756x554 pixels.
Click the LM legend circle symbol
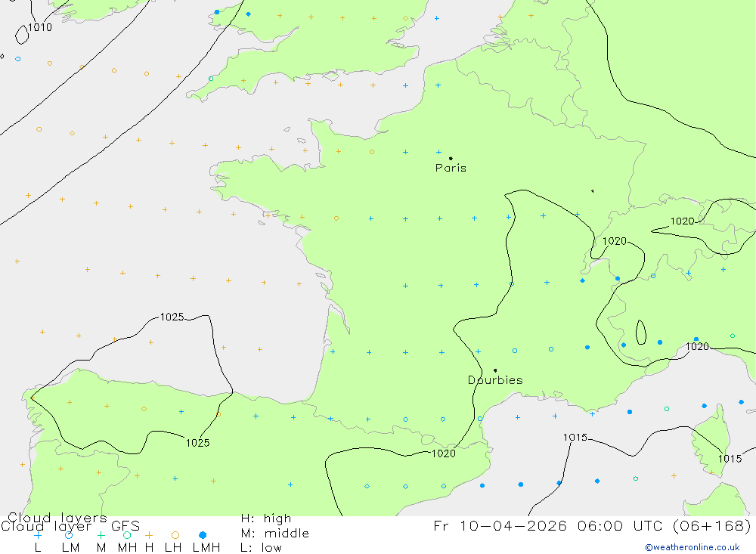click(x=69, y=535)
